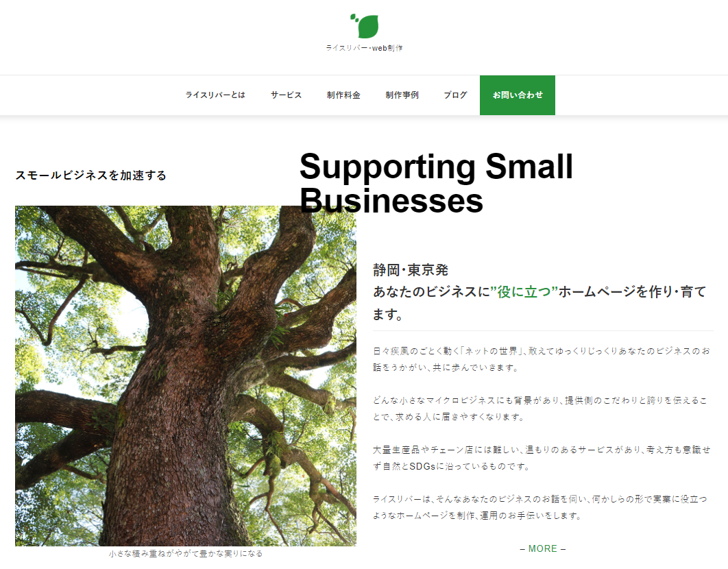Open the 制作事例 navigation link
728x569 pixels.
click(x=402, y=95)
